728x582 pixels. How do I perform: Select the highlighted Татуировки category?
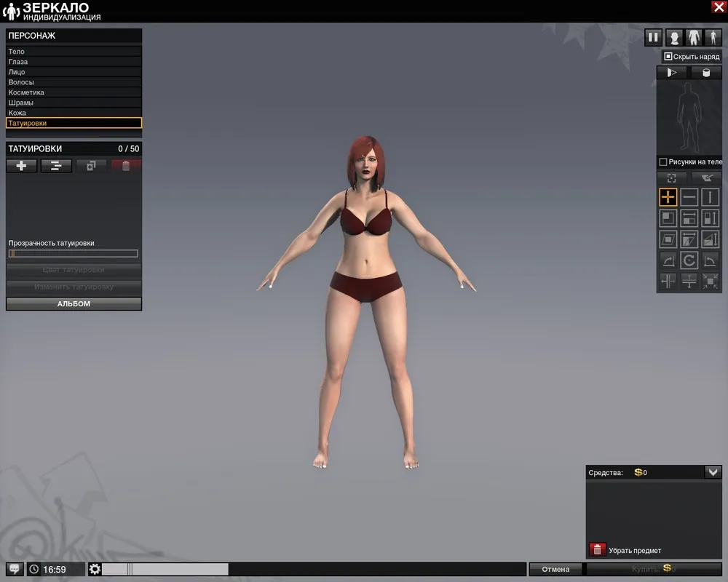(x=74, y=123)
